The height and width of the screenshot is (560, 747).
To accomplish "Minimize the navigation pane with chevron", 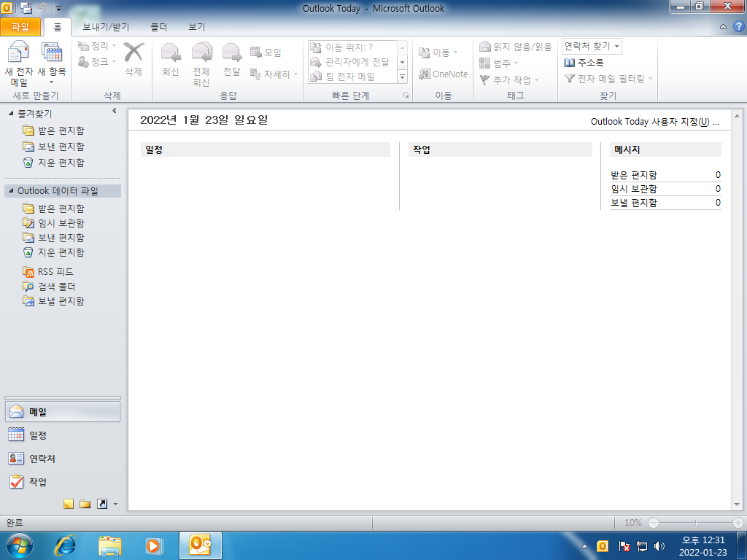I will 115,111.
